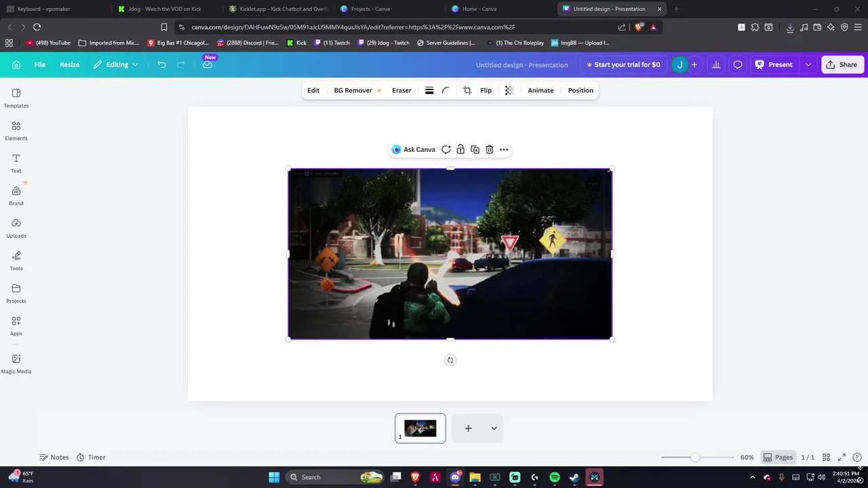Expand the Present options arrow

[808, 64]
